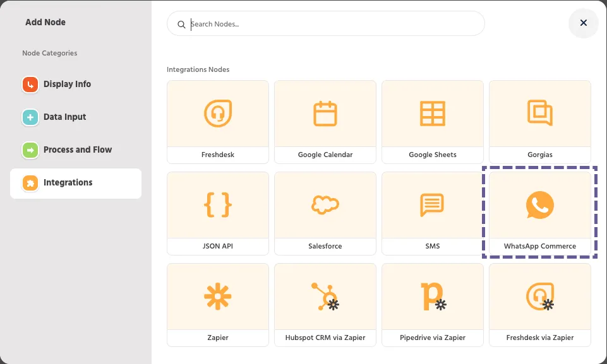Add the JSON API curly braces node
Image resolution: width=607 pixels, height=364 pixels.
(x=217, y=204)
